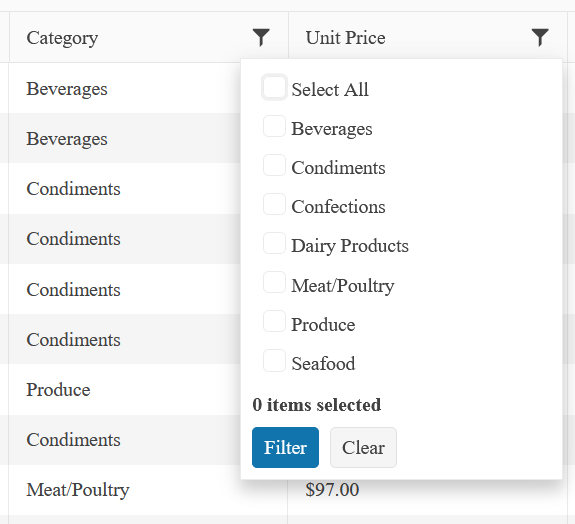Select the first Beverages row cell
The height and width of the screenshot is (524, 575).
[x=125, y=88]
